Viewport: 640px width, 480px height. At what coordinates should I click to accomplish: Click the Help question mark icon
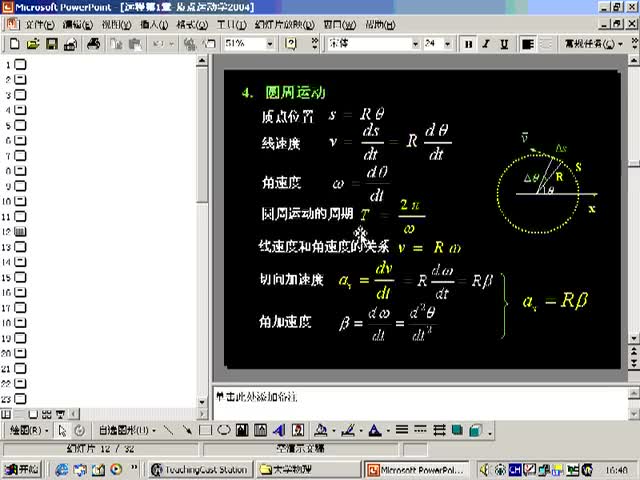[x=291, y=44]
